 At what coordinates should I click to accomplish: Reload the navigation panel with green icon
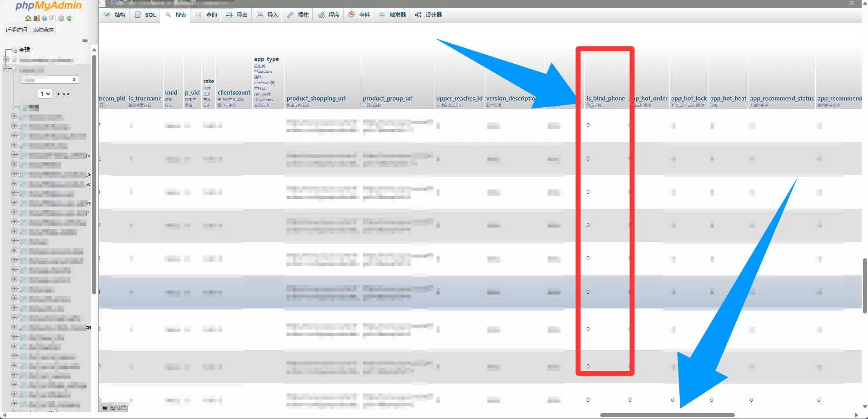tap(69, 18)
